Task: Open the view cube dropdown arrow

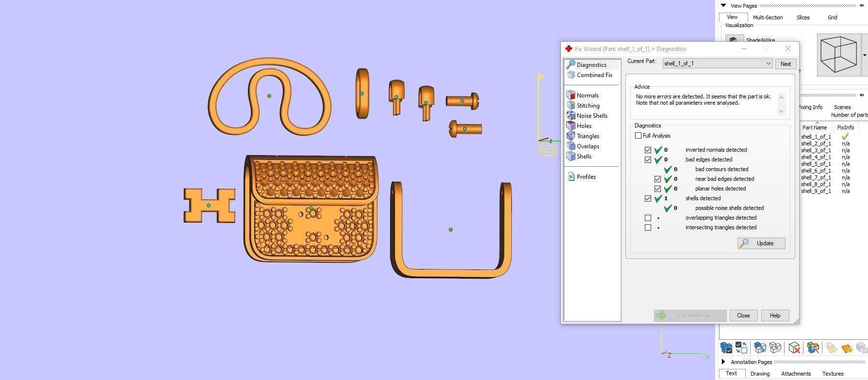Action: (x=865, y=55)
